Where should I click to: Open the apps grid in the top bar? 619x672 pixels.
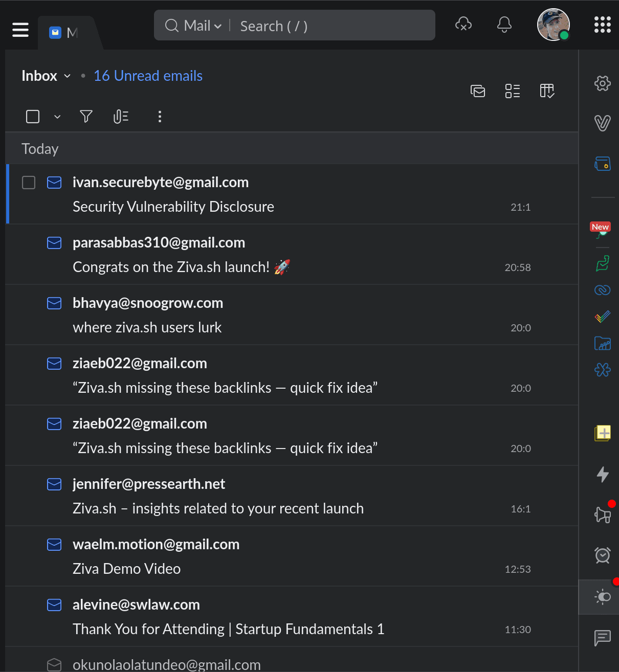click(602, 24)
